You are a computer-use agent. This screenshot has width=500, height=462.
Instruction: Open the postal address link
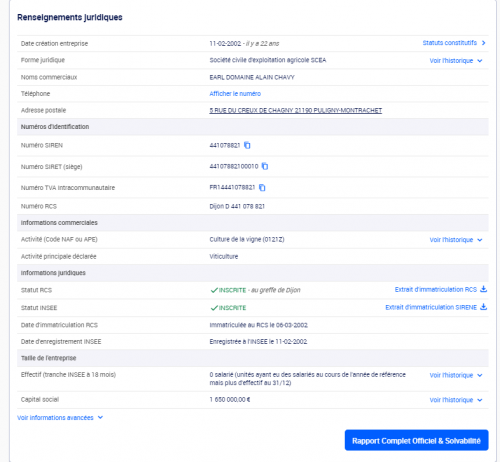coord(296,110)
